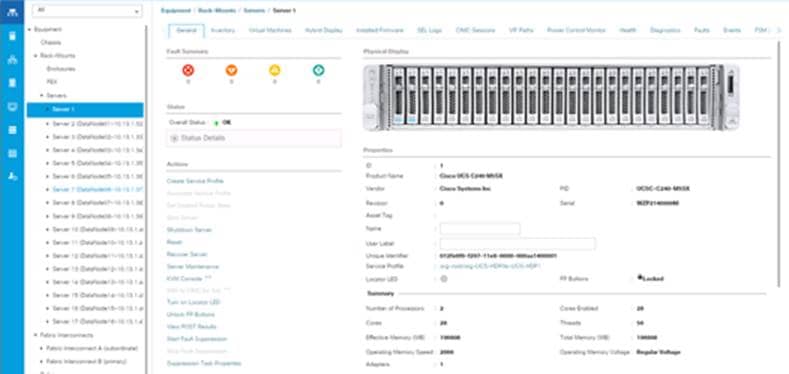Open the SAN section in the navigation rail
789x374 pixels.
pos(12,83)
